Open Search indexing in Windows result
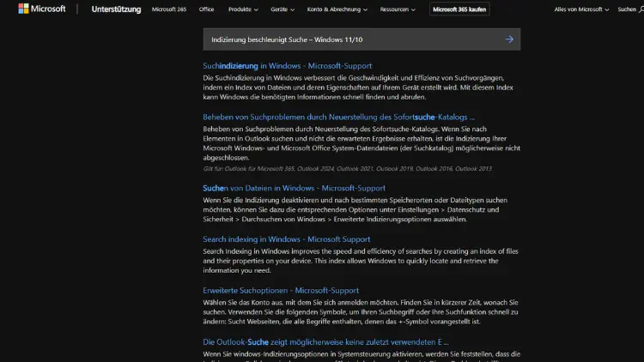 (x=286, y=239)
